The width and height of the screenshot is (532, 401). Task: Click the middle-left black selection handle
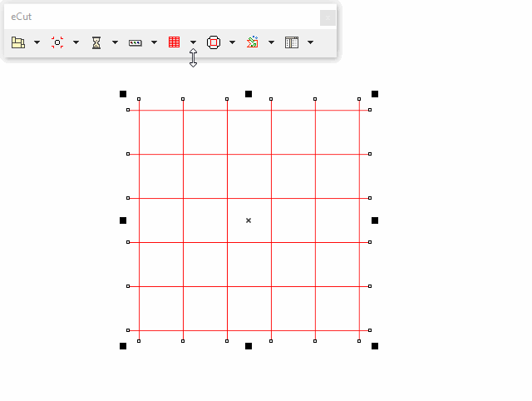[123, 220]
